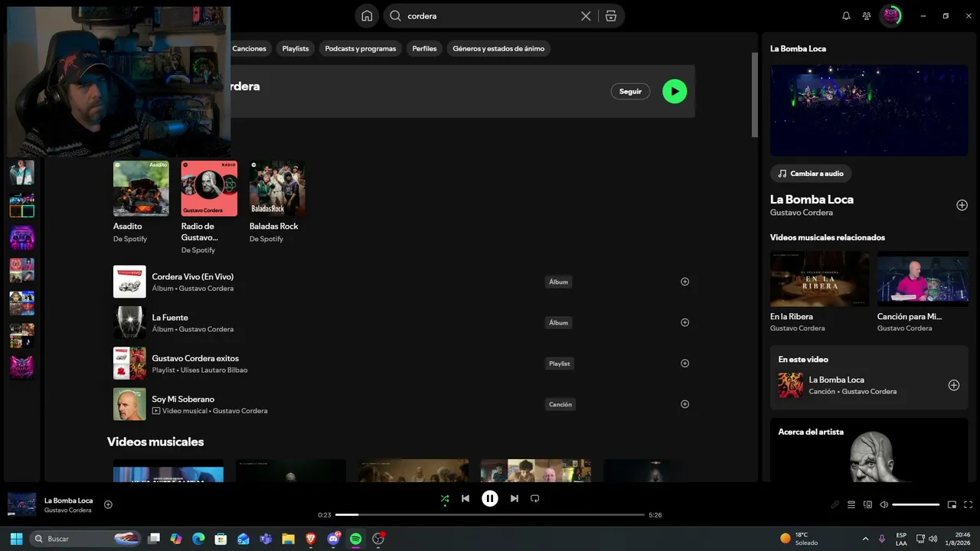Pause the current song
The width and height of the screenshot is (980, 551).
coord(490,498)
